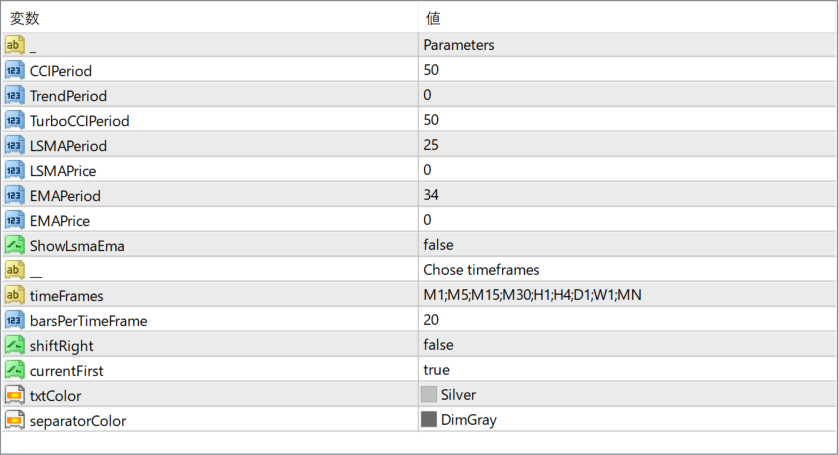Click the integer icon next to TurboCCIPeriod
This screenshot has width=839, height=455.
[x=14, y=120]
